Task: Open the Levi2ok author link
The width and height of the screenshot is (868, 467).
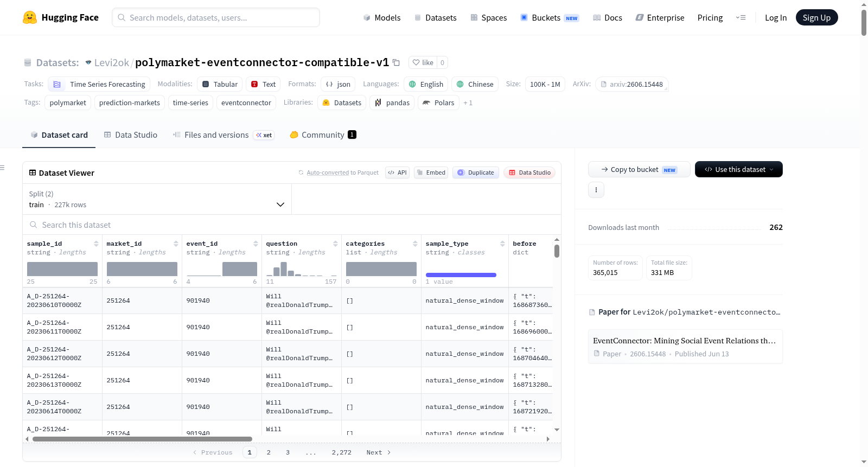Action: [111, 63]
